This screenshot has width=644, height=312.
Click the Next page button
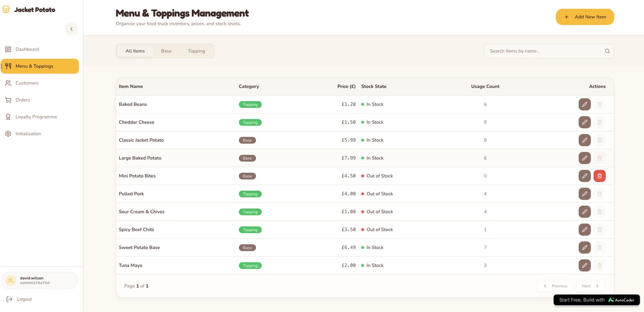(591, 286)
